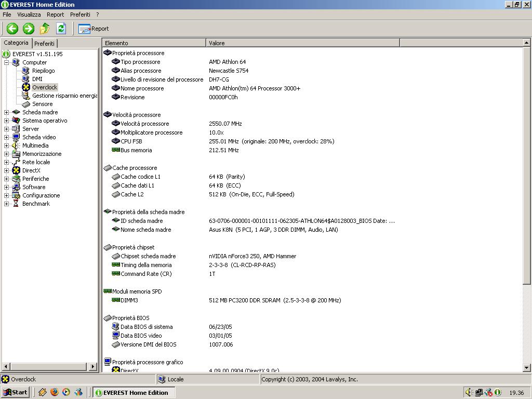Collapse the Computer tree node
Viewport: 532px width, 399px height.
coord(6,62)
